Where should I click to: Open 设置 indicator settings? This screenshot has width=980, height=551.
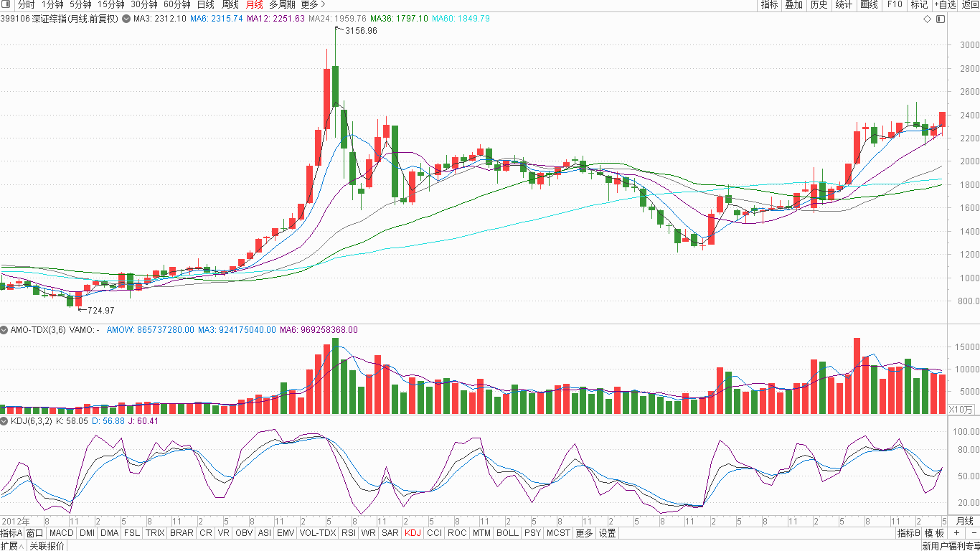tap(608, 533)
